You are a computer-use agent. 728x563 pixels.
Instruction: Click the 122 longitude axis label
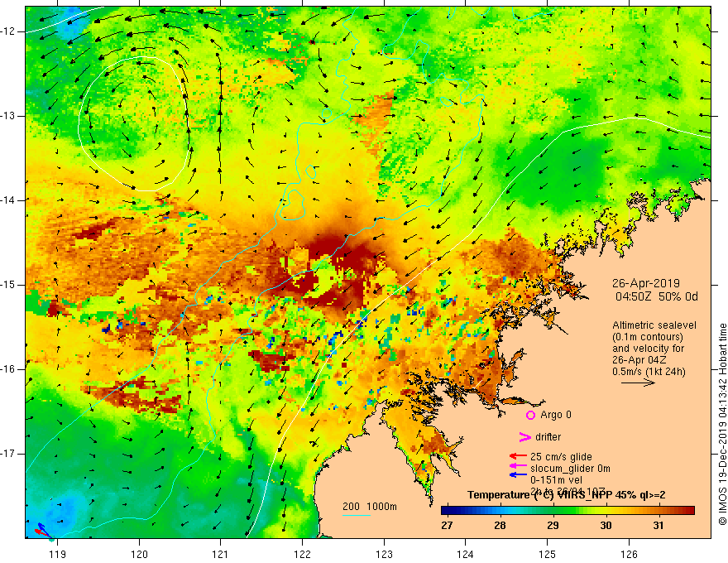(302, 554)
